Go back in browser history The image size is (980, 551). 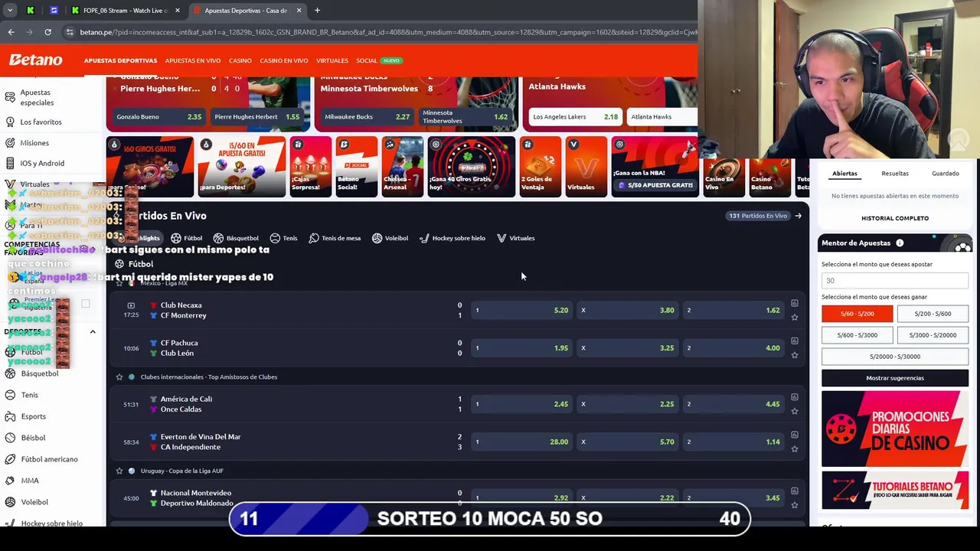click(x=11, y=32)
